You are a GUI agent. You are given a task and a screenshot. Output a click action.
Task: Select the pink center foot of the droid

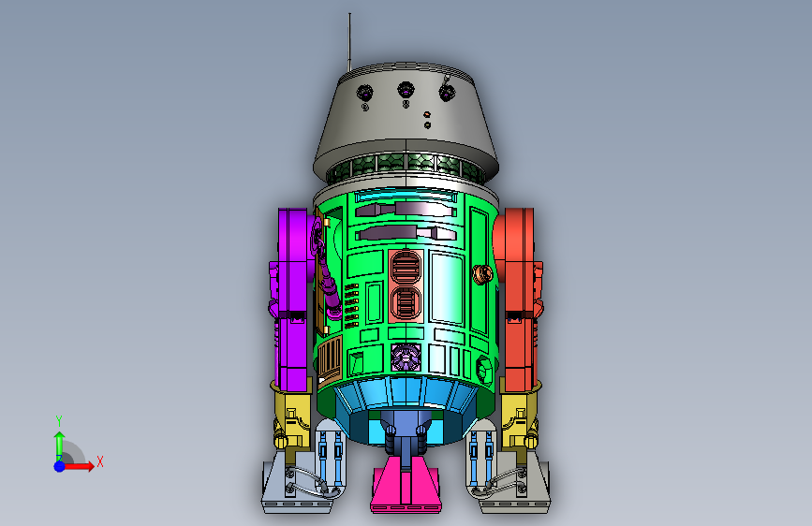click(406, 487)
